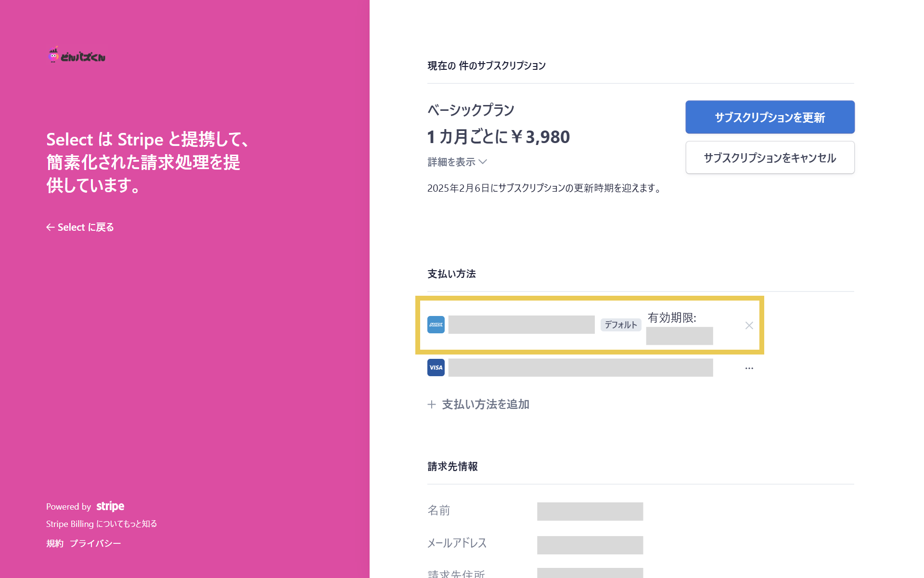
Task: Click 支払い方法を追加 link
Action: coord(485,405)
